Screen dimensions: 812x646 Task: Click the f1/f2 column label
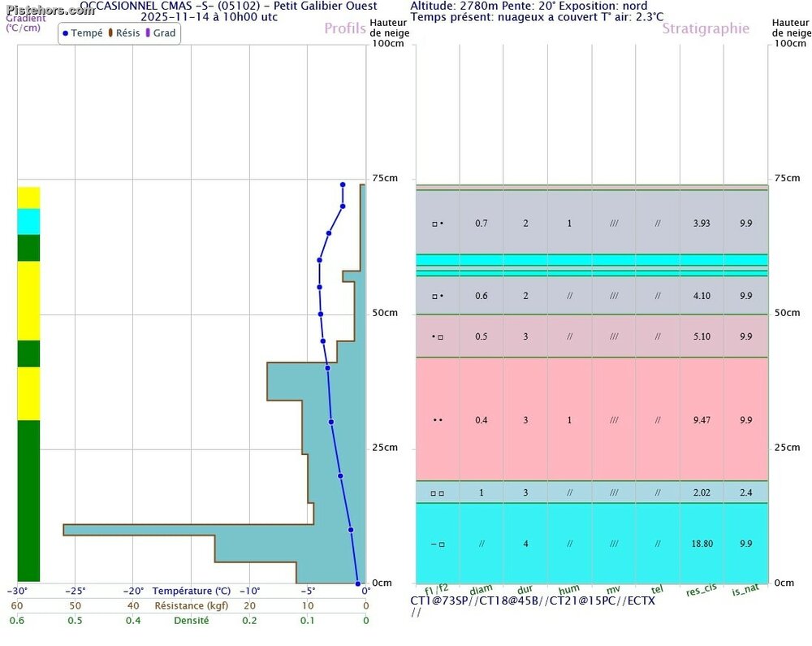(x=436, y=589)
